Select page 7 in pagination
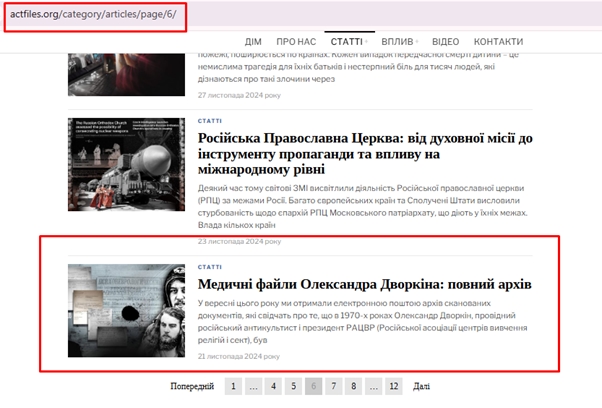Screen dimensions: 602x408 pyautogui.click(x=333, y=386)
